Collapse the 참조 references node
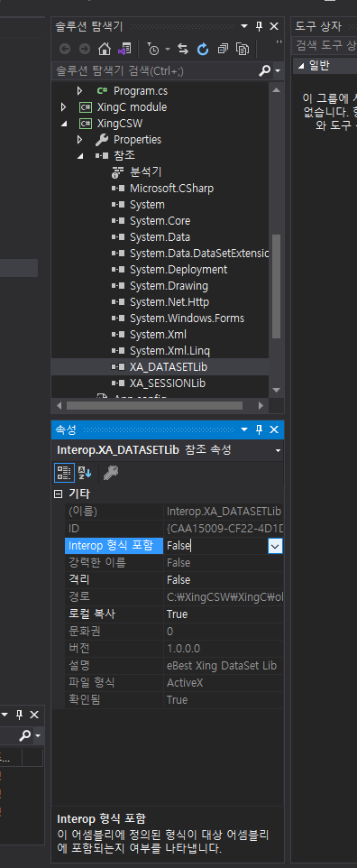Image resolution: width=357 pixels, height=868 pixels. (x=79, y=155)
